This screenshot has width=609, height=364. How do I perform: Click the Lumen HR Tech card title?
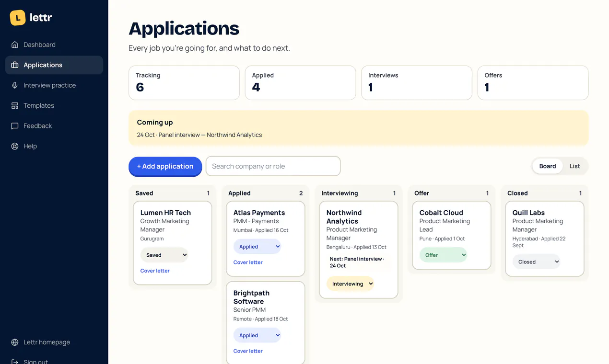point(165,213)
